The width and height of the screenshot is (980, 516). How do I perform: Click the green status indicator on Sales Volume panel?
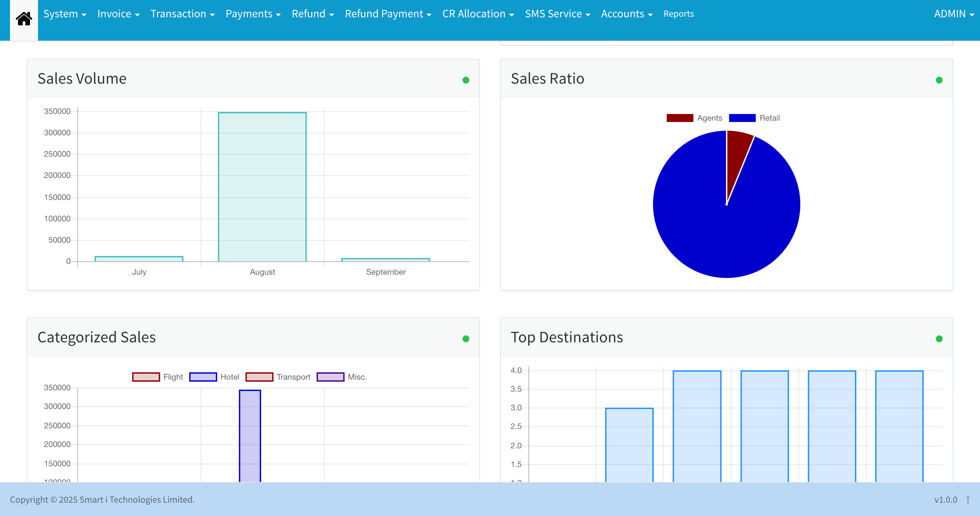[466, 80]
